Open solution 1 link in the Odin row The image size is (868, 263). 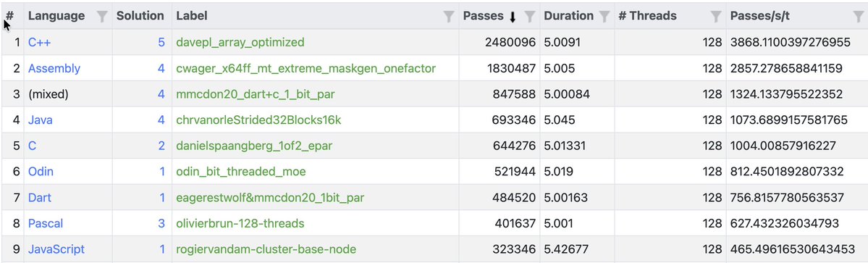161,171
